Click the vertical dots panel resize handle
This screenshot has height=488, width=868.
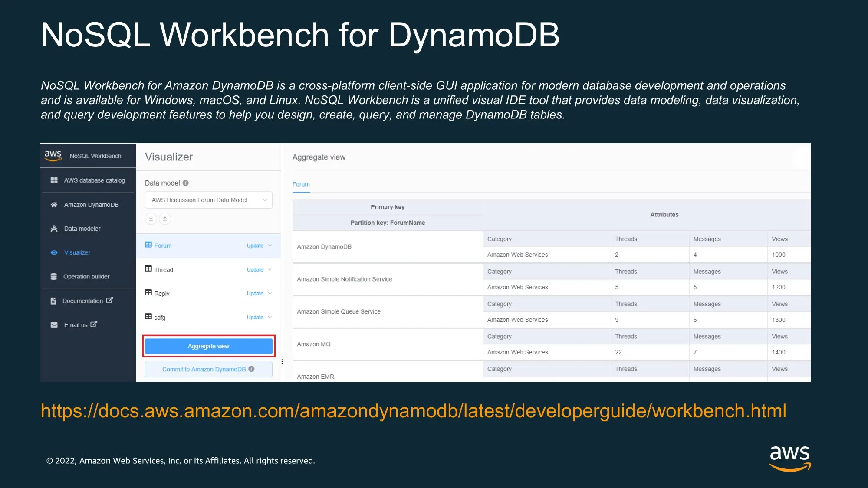tap(282, 361)
